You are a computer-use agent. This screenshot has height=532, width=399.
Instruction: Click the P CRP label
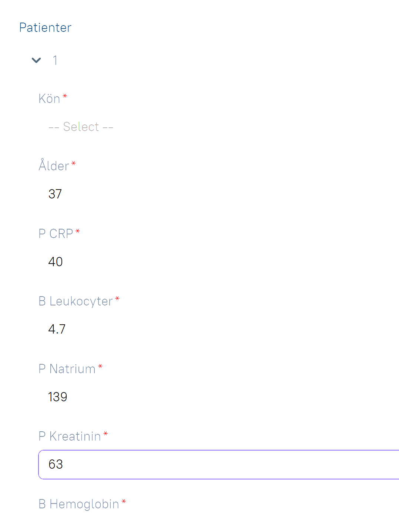coord(56,234)
